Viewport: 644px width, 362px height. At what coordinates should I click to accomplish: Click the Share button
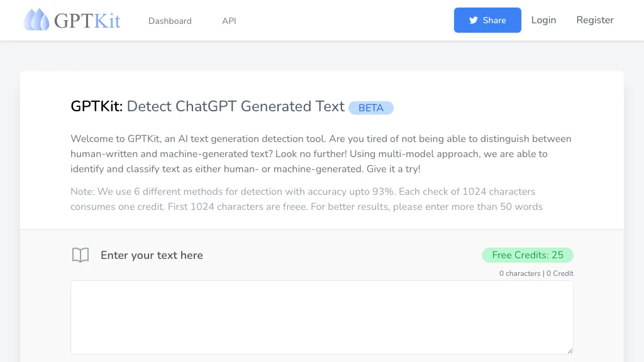click(487, 19)
